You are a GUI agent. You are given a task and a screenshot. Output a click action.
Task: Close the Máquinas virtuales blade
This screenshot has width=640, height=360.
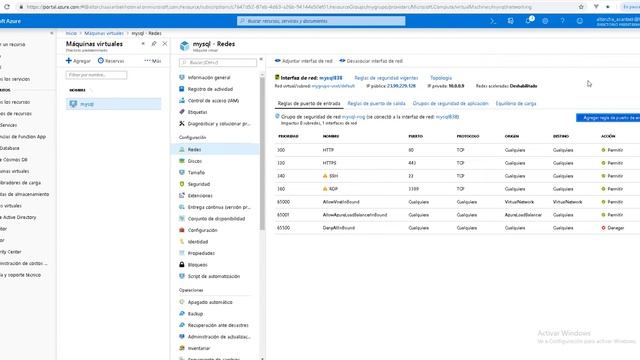pyautogui.click(x=164, y=44)
